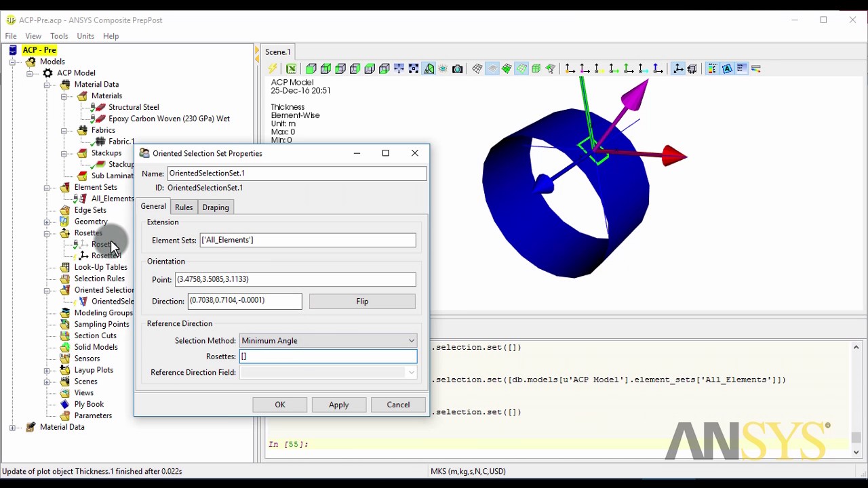The height and width of the screenshot is (488, 868).
Task: Open the Units menu
Action: [x=85, y=36]
